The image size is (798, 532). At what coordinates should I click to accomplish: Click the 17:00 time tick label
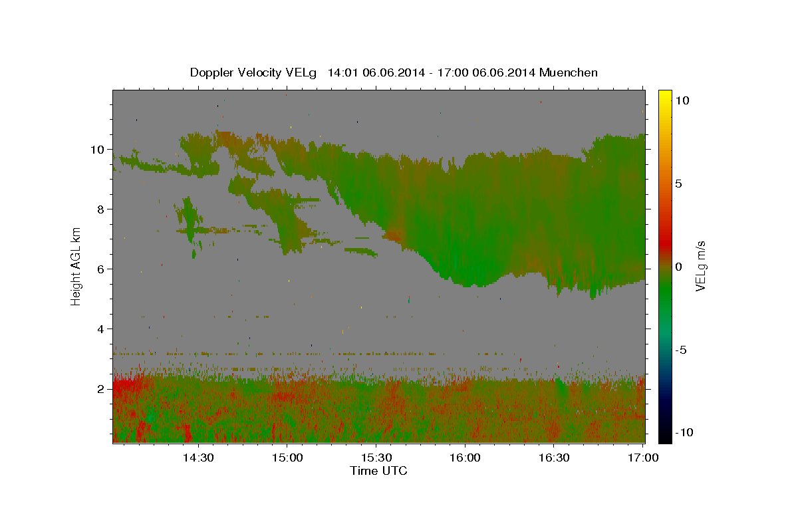click(643, 458)
